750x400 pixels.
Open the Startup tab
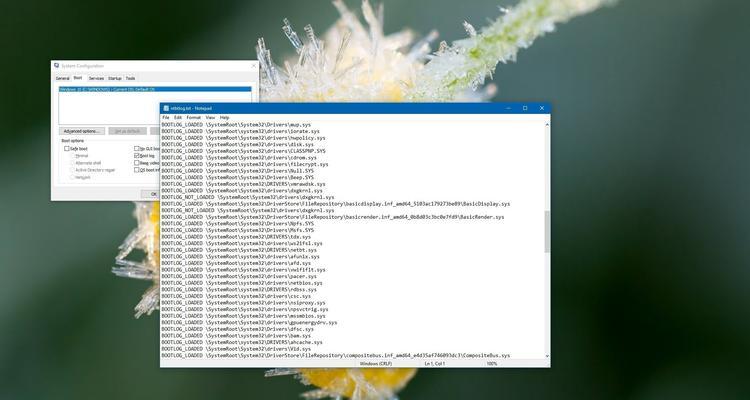(x=114, y=78)
